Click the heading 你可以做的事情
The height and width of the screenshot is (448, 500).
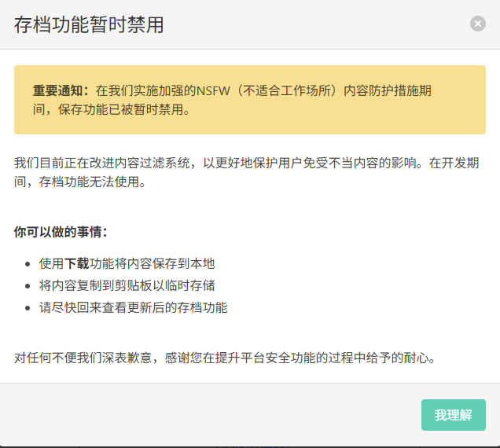[61, 232]
